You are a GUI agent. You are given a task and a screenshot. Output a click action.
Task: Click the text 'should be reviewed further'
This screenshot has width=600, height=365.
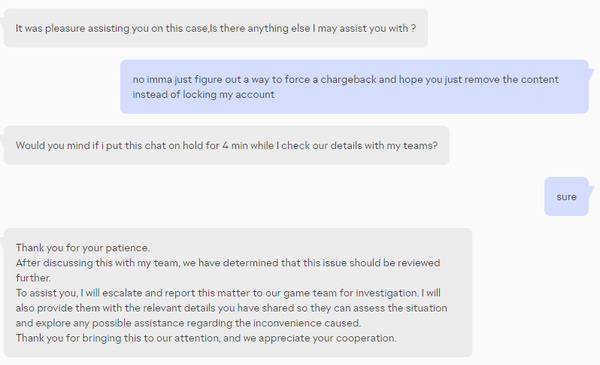228,270
